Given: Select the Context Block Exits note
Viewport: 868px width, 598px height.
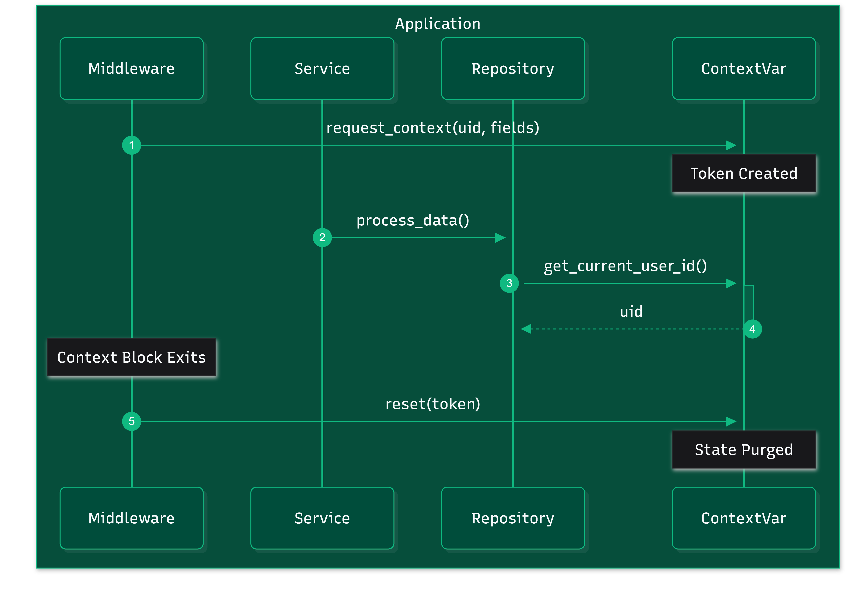Looking at the screenshot, I should click(131, 357).
